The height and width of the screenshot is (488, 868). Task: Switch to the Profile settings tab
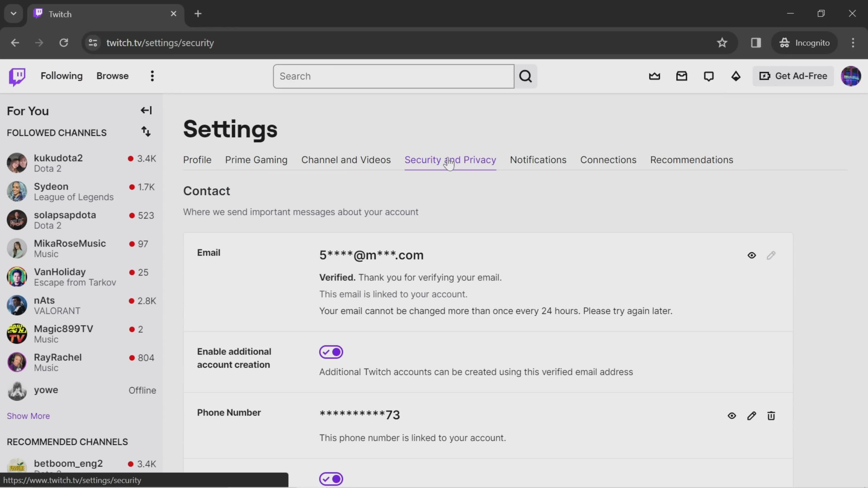(x=197, y=160)
